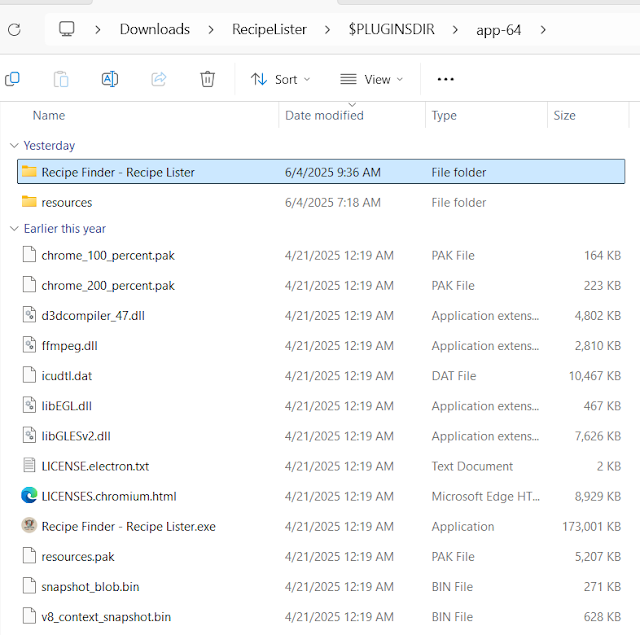Click the name Recipe Finder - Recipe Lister.exe

pos(129,527)
